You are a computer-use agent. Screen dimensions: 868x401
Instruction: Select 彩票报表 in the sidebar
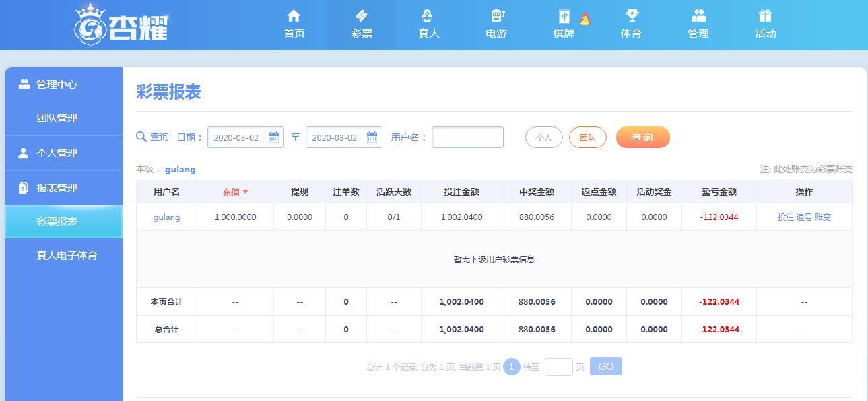(x=63, y=221)
